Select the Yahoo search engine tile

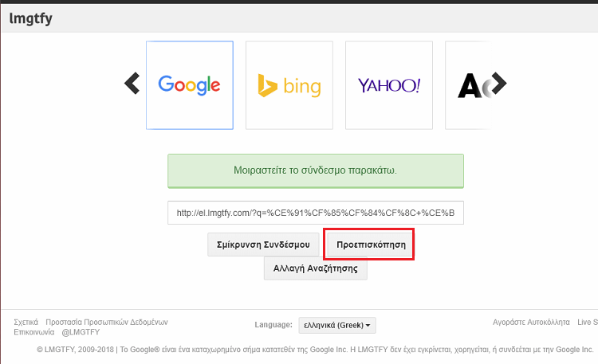tap(389, 85)
